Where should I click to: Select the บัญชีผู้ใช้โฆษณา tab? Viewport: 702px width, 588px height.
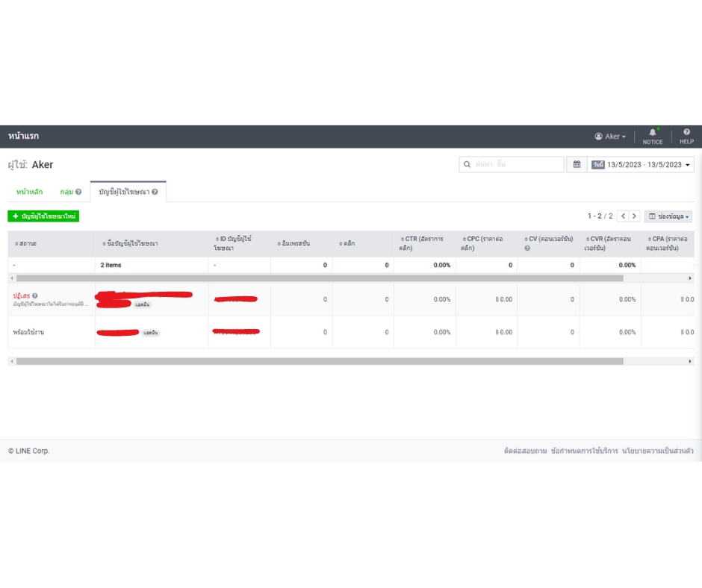(128, 192)
